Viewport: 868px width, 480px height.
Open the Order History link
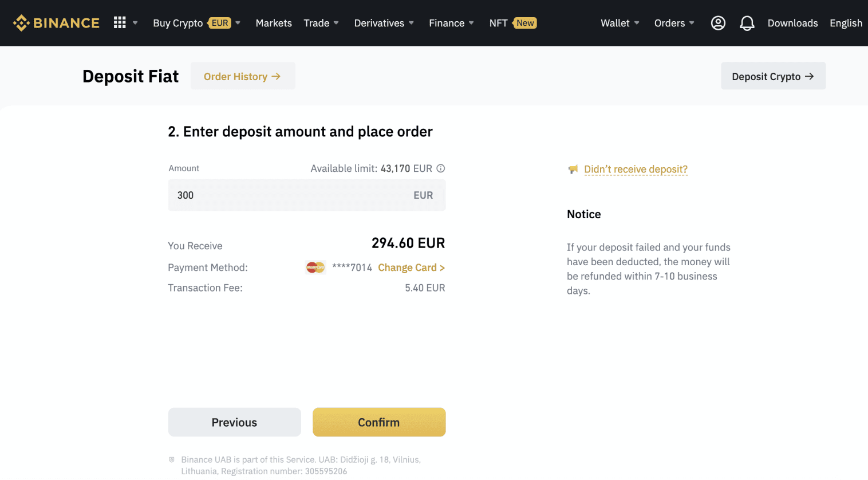(242, 76)
